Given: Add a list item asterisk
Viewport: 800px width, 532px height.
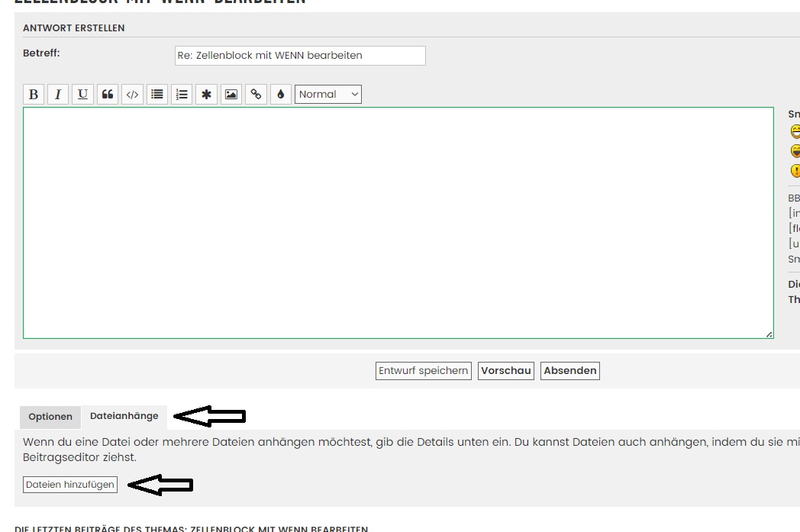Looking at the screenshot, I should (x=206, y=95).
